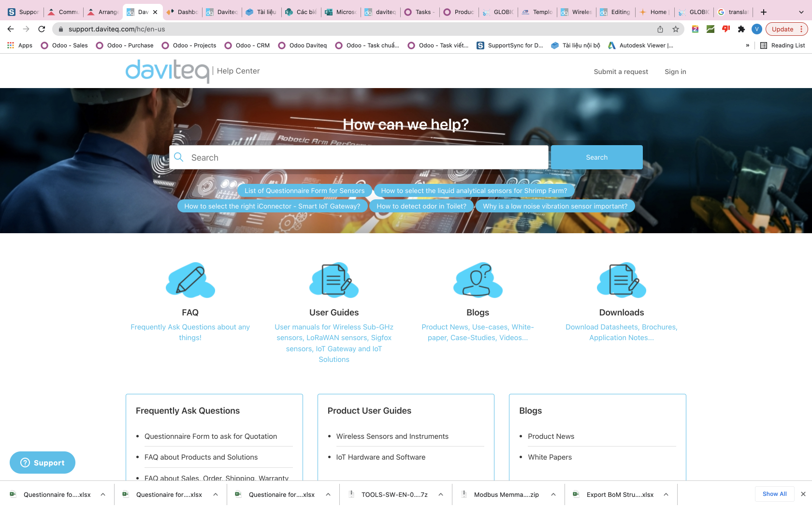This screenshot has height=508, width=812.
Task: Click Submit a request link
Action: click(x=621, y=72)
